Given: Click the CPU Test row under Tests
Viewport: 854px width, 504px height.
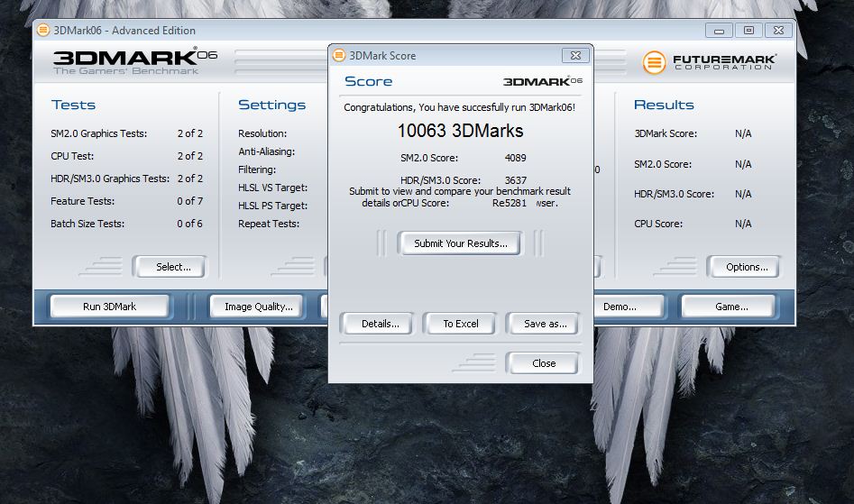Looking at the screenshot, I should coord(126,156).
